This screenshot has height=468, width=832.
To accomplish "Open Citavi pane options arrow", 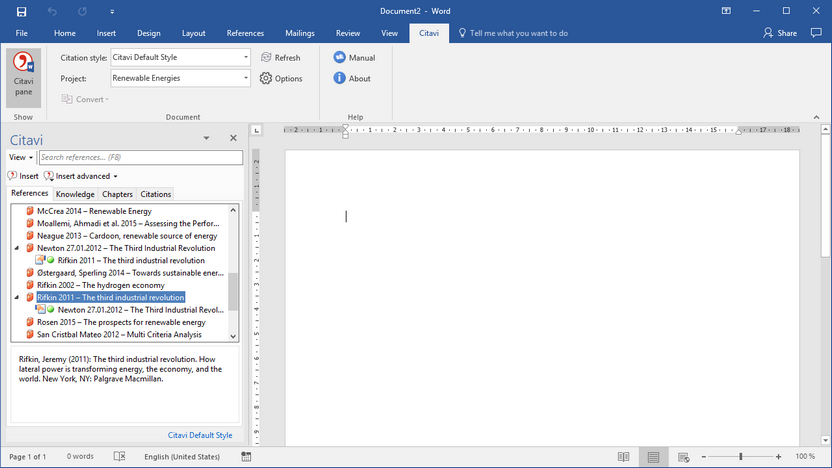I will [206, 138].
